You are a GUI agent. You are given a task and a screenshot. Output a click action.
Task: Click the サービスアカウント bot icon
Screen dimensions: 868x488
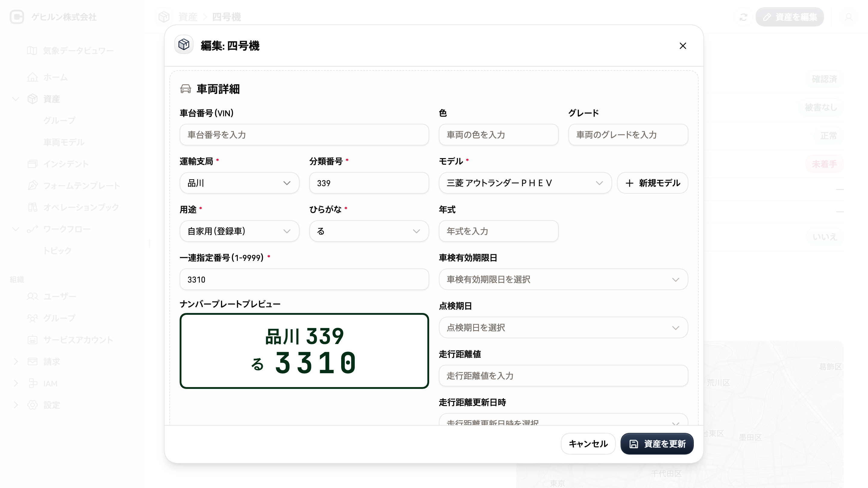point(32,340)
